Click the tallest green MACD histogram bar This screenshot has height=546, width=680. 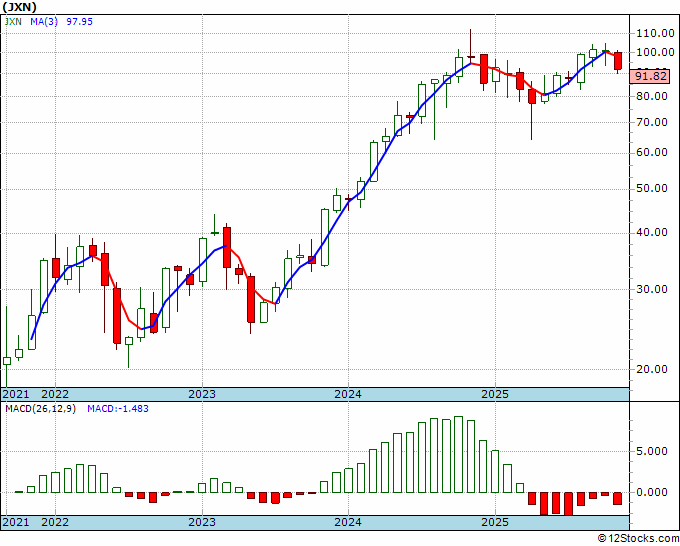(x=458, y=454)
